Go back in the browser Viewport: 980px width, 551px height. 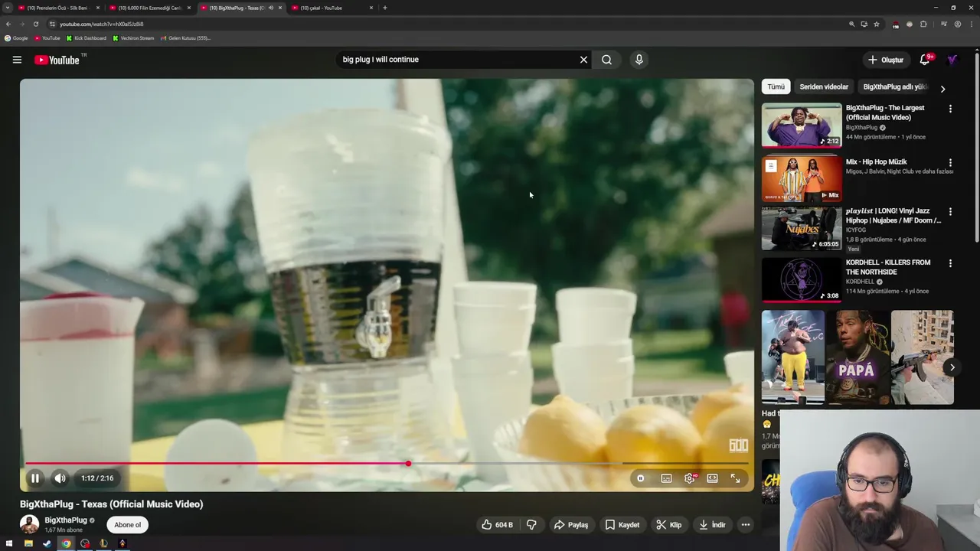coord(8,24)
